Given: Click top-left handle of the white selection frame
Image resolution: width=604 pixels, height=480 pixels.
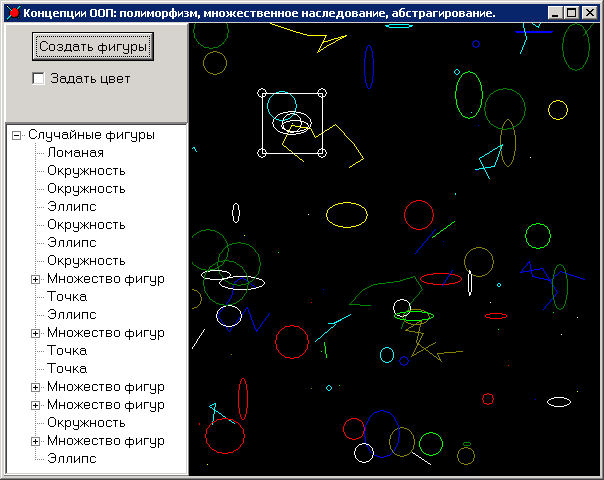Looking at the screenshot, I should [x=262, y=93].
